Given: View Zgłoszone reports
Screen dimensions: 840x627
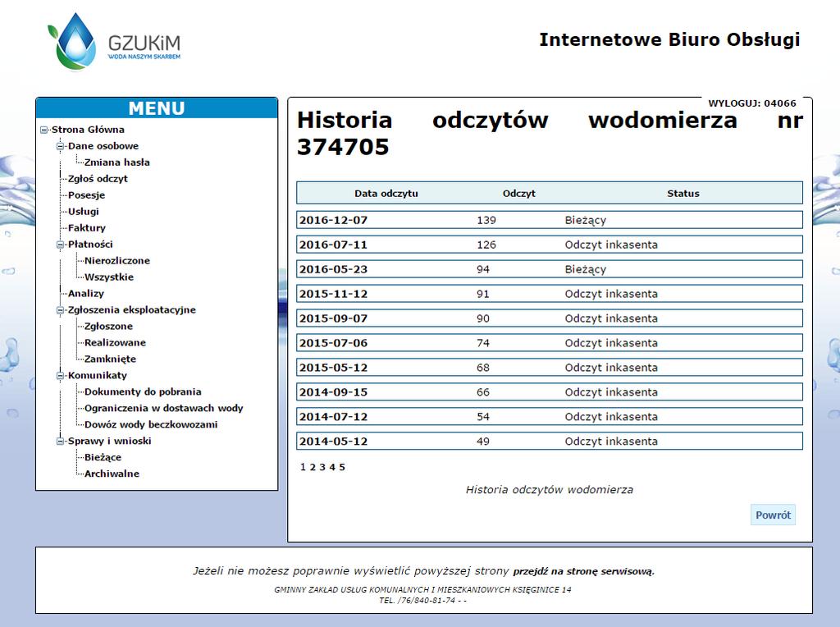Looking at the screenshot, I should [x=109, y=327].
